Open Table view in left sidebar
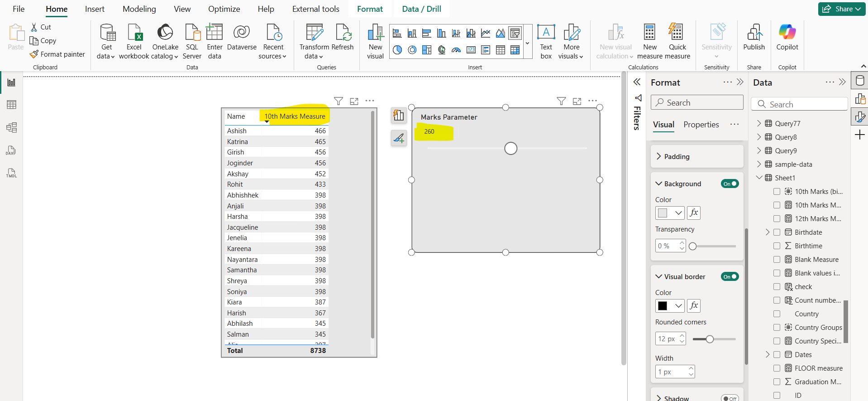This screenshot has height=401, width=868. click(x=12, y=105)
